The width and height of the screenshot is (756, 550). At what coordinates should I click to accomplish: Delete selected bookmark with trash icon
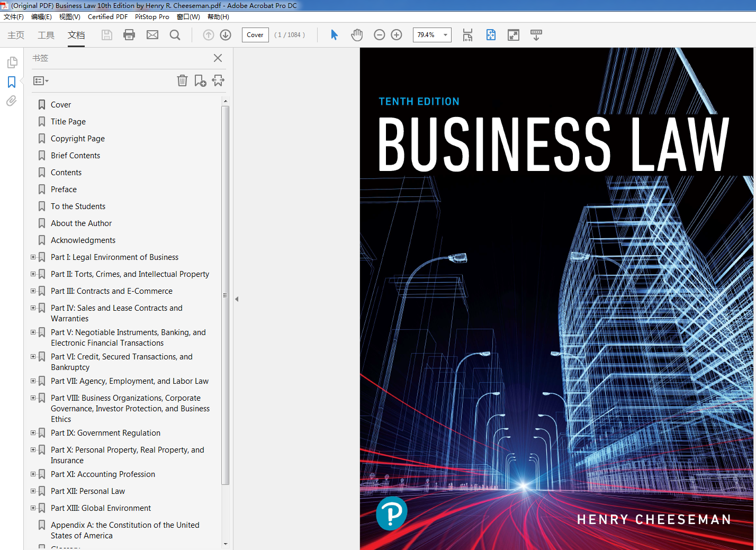click(182, 80)
